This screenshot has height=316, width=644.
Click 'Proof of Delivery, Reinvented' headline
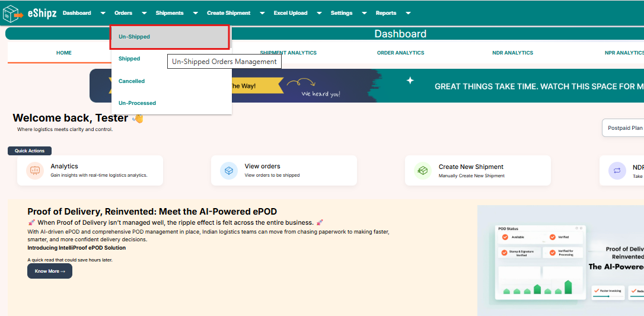152,212
